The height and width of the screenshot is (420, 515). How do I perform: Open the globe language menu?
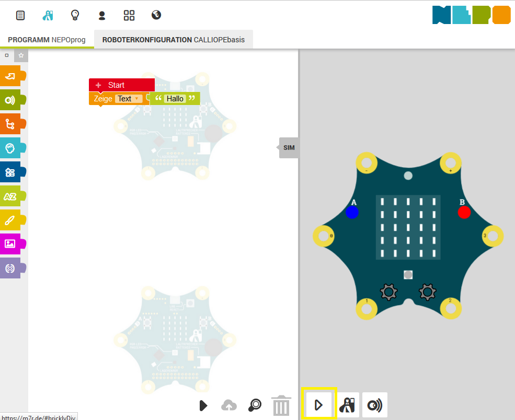156,15
